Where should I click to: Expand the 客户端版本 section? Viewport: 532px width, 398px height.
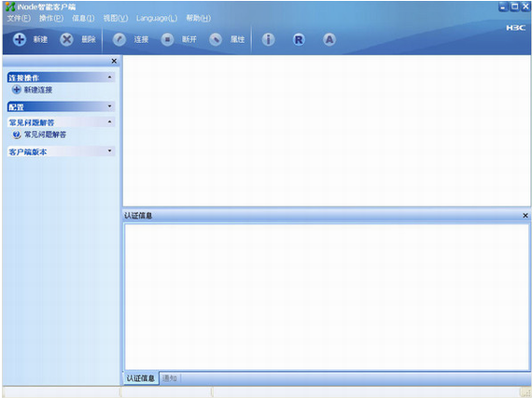pyautogui.click(x=109, y=150)
